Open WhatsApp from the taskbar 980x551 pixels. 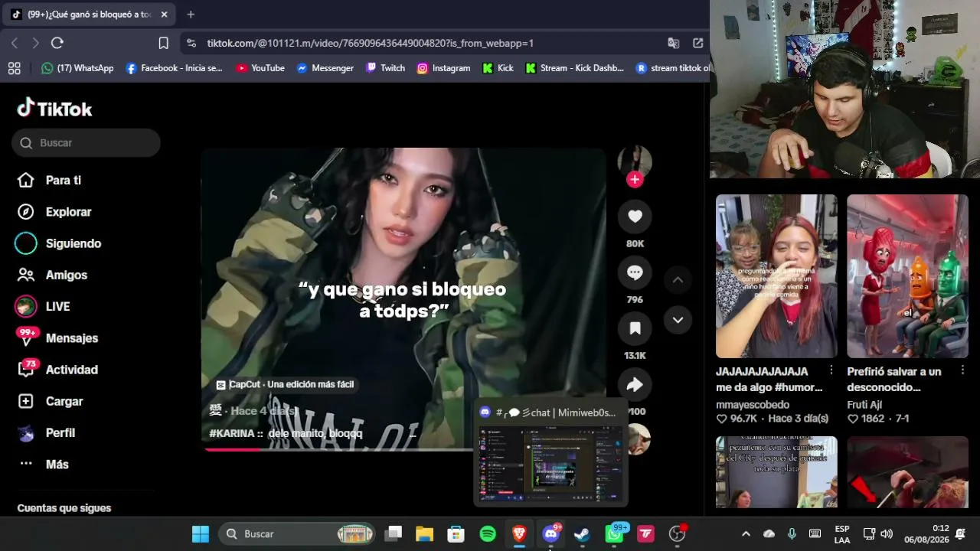click(614, 534)
